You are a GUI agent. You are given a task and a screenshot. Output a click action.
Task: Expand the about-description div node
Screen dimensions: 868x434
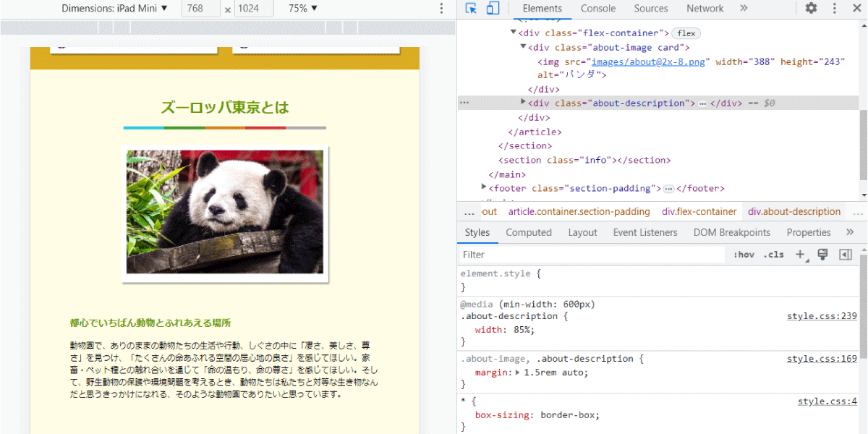coord(523,103)
